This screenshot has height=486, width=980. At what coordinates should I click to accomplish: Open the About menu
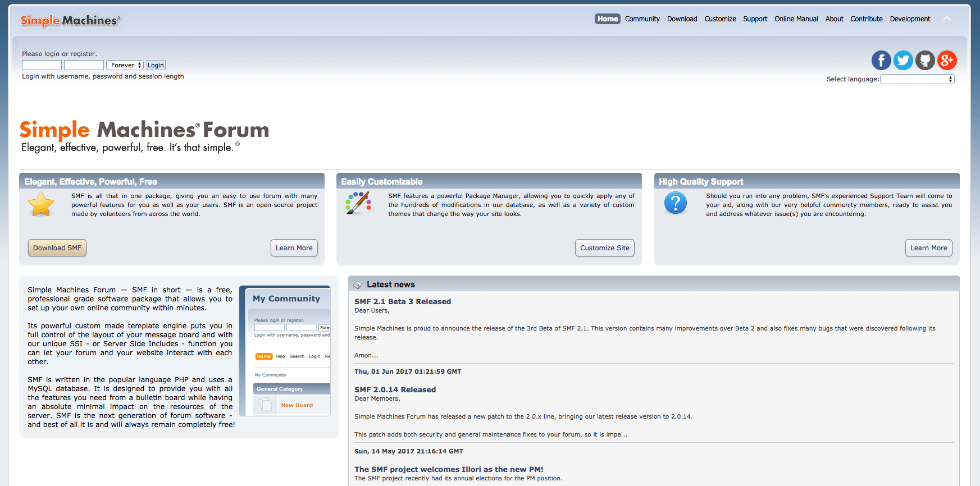point(835,19)
